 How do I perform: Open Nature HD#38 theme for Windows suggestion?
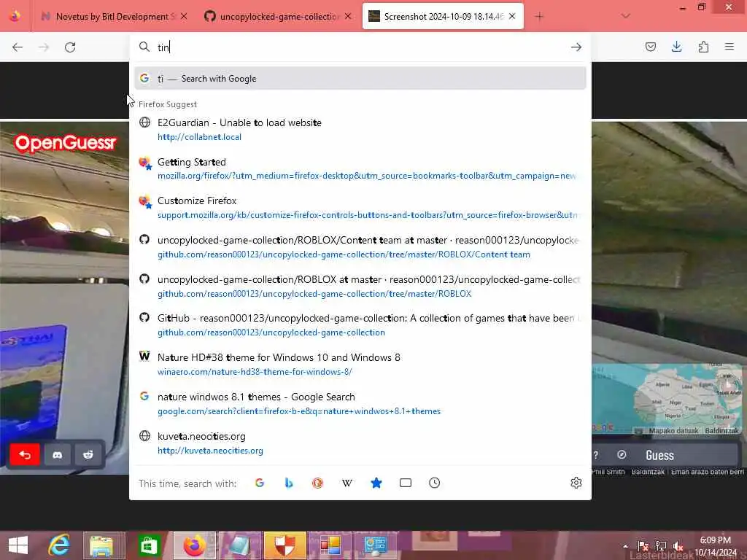tap(360, 365)
